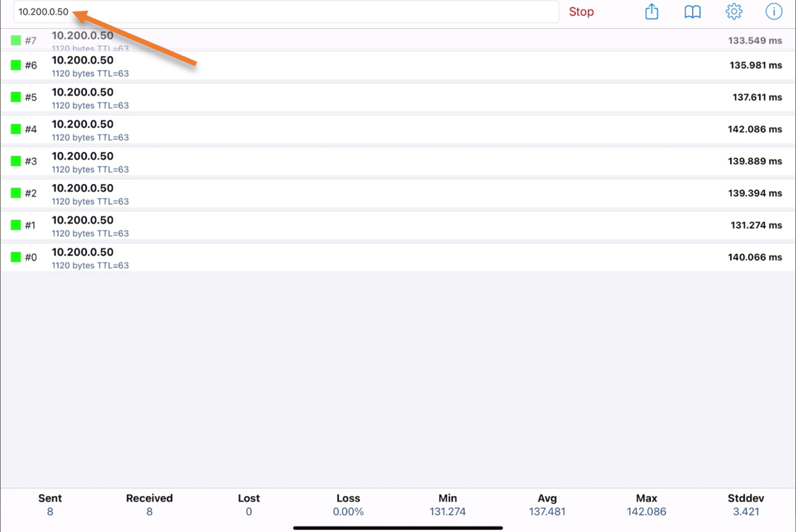
Task: Click the Sent packets statistic
Action: [50, 504]
